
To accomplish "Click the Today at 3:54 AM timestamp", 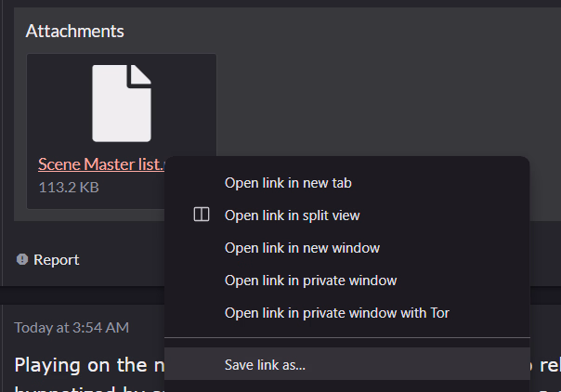I will coord(71,327).
